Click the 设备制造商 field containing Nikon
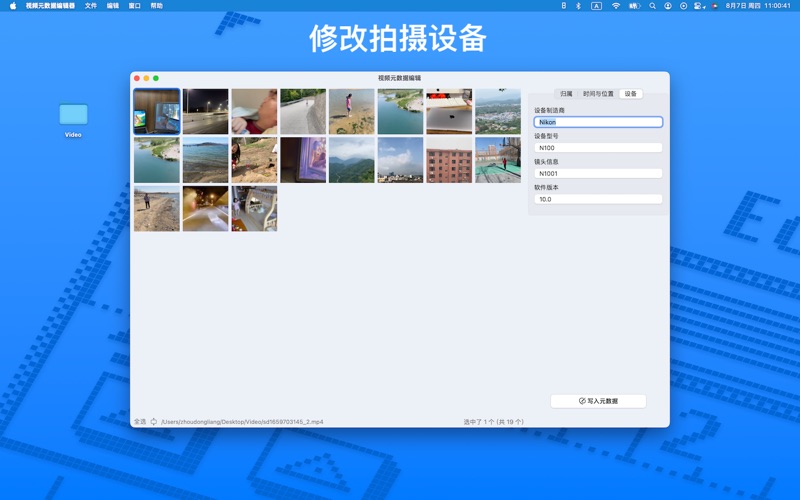The width and height of the screenshot is (800, 500). coord(598,122)
